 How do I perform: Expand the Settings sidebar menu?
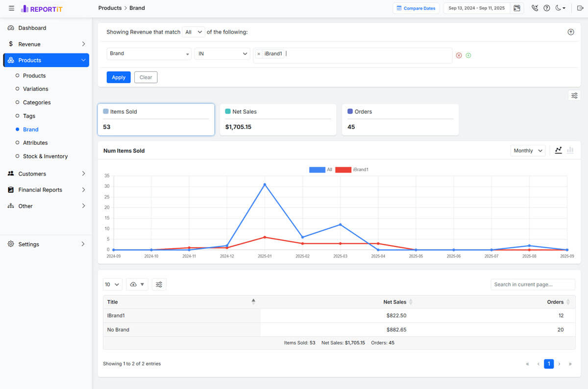pyautogui.click(x=46, y=244)
